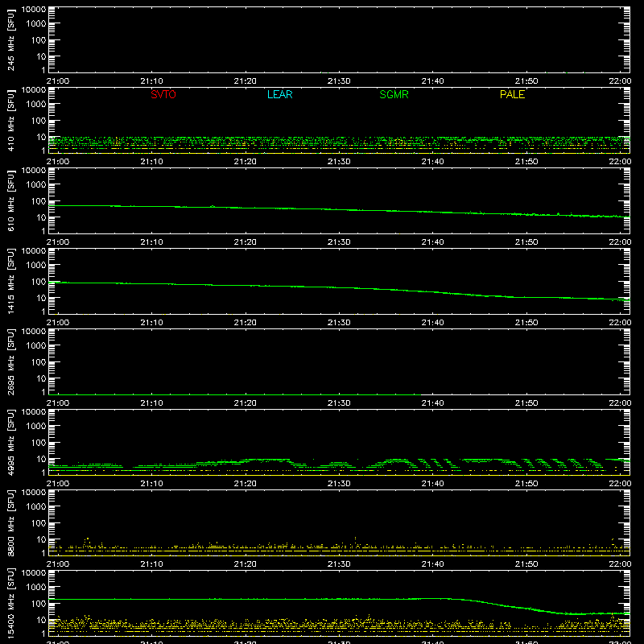Click 21:50 label under the 4995 MHz plot
This screenshot has height=644, width=644.
coord(526,484)
